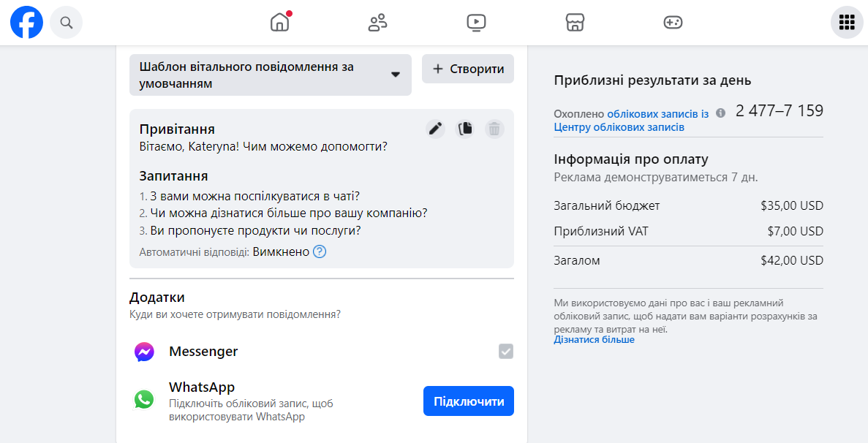Viewport: 868px width, 443px height.
Task: Open the search magnifier next to the Facebook logo
Action: coord(66,22)
